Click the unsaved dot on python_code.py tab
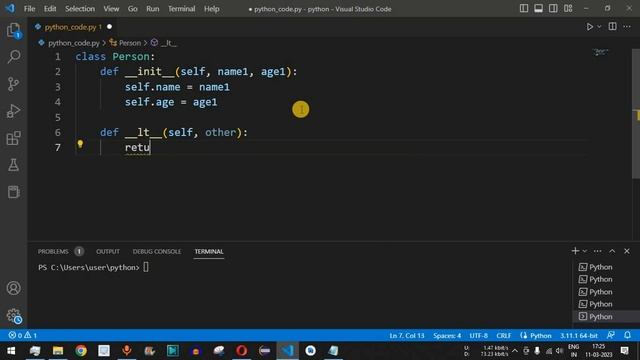Viewport: 640px width, 360px height. (109, 27)
